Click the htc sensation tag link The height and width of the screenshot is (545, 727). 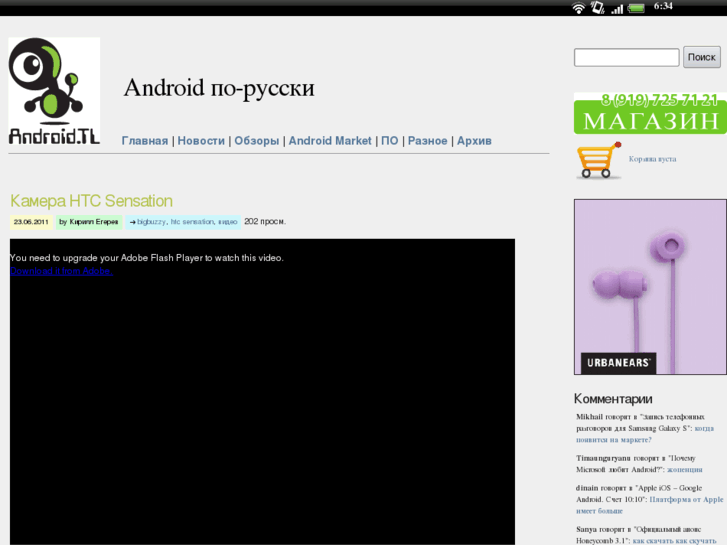[192, 222]
